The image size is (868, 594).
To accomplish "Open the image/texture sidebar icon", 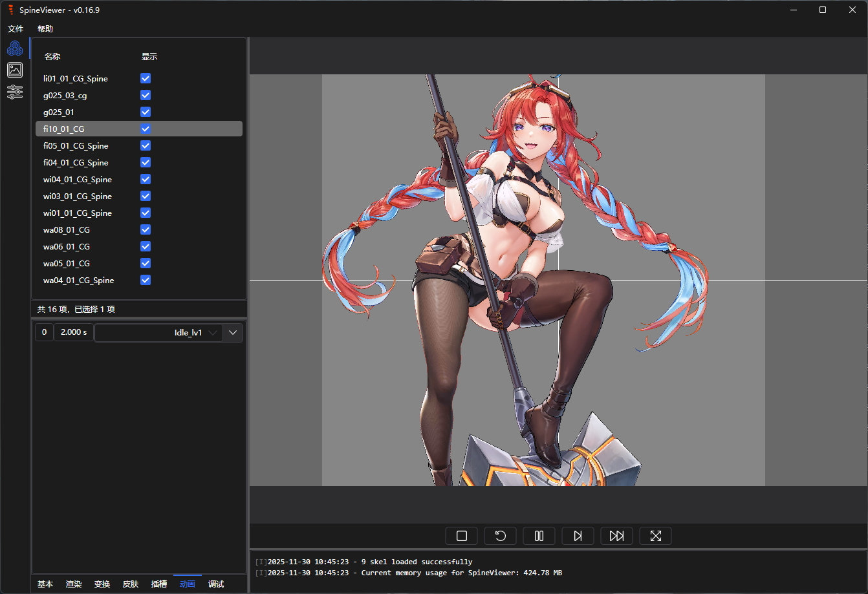I will click(x=15, y=70).
